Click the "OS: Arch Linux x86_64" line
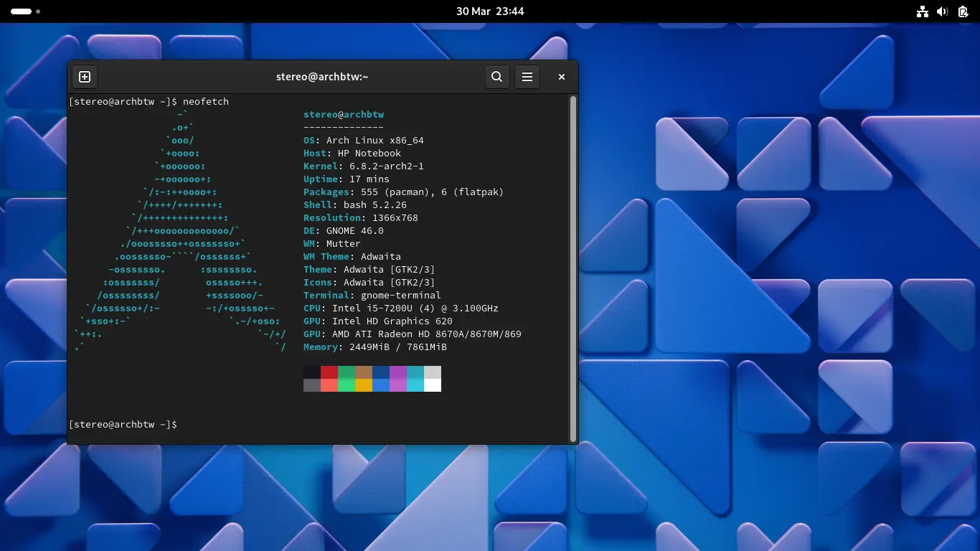980x551 pixels. coord(364,140)
